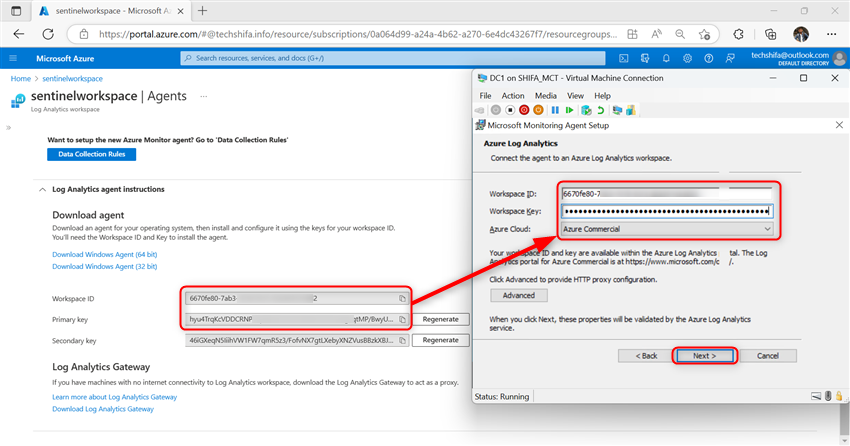This screenshot has width=850, height=446.
Task: Cancel the Monitoring Agent Setup
Action: pyautogui.click(x=768, y=356)
